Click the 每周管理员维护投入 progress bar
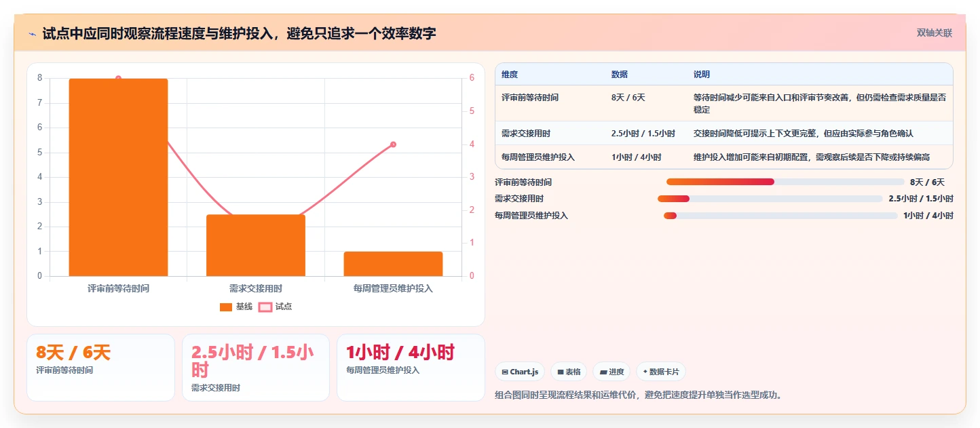This screenshot has height=428, width=980. [780, 216]
